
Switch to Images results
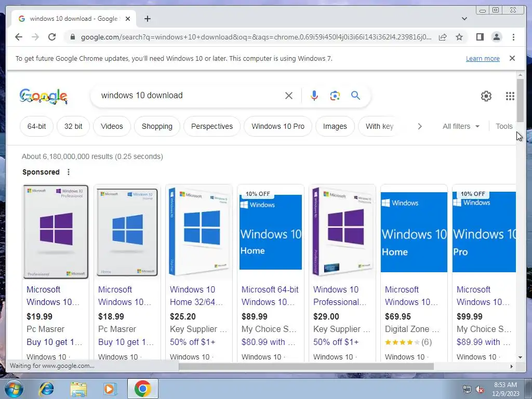(x=335, y=126)
